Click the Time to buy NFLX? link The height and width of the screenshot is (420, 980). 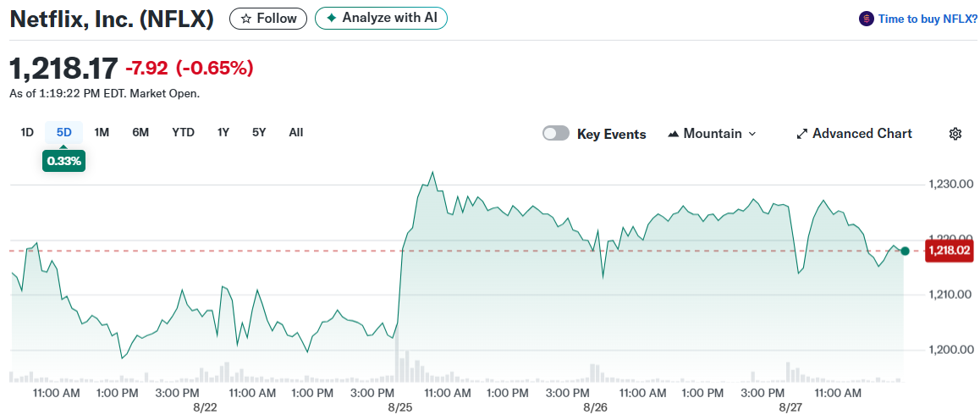(928, 19)
